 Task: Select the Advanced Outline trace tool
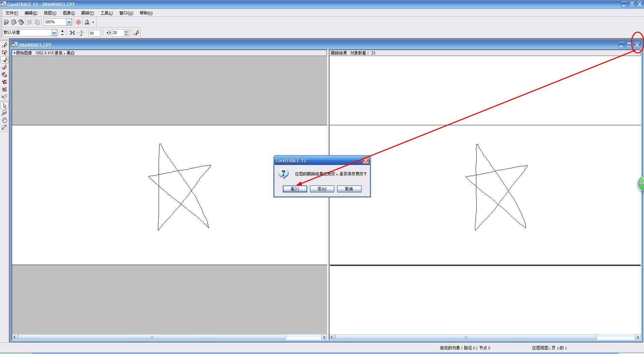pyautogui.click(x=4, y=52)
